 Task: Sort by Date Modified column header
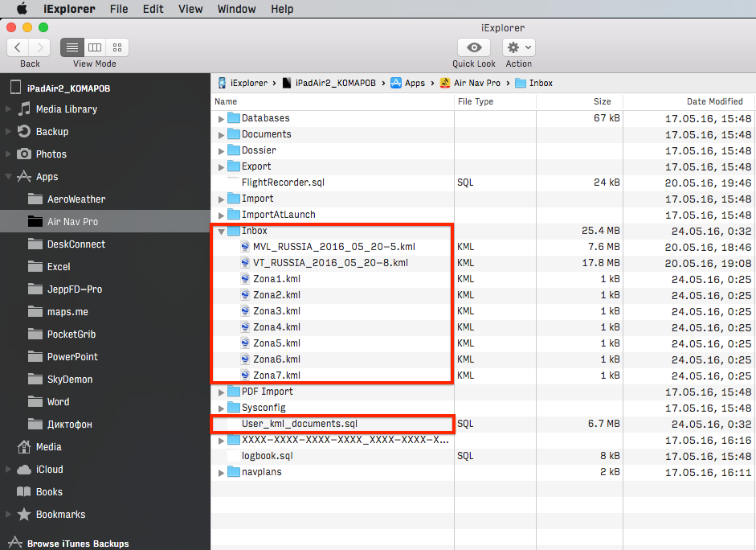[714, 102]
